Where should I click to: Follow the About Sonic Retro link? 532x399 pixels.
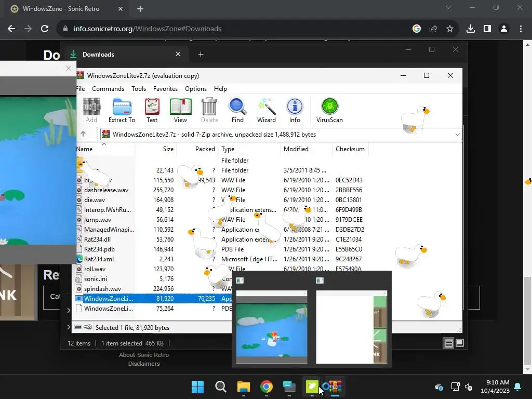(144, 354)
